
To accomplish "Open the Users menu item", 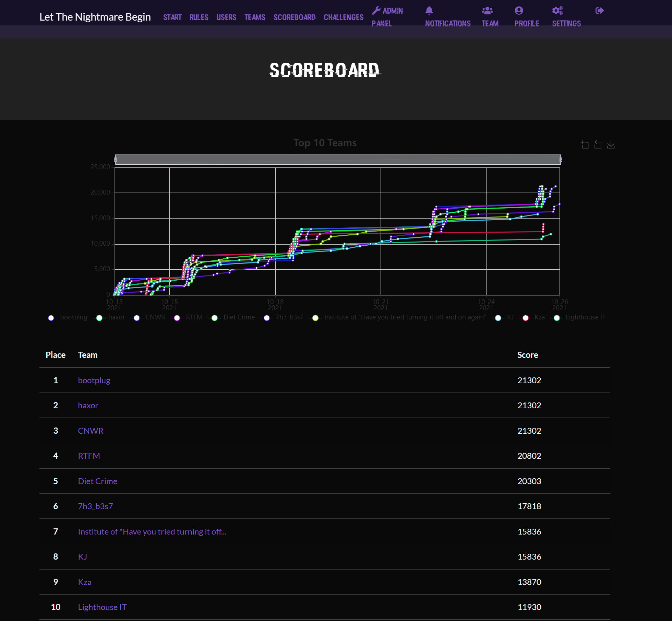I will pos(226,17).
